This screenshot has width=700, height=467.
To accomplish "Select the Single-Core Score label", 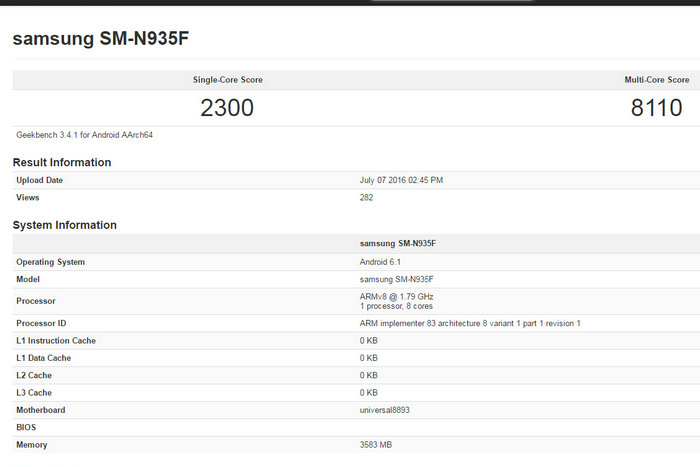I will pyautogui.click(x=228, y=80).
